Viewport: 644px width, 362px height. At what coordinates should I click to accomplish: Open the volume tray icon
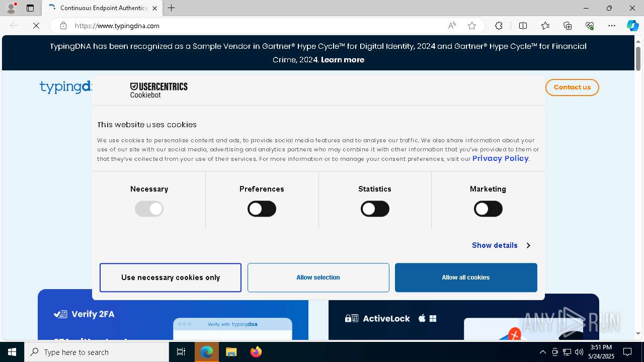pyautogui.click(x=579, y=352)
